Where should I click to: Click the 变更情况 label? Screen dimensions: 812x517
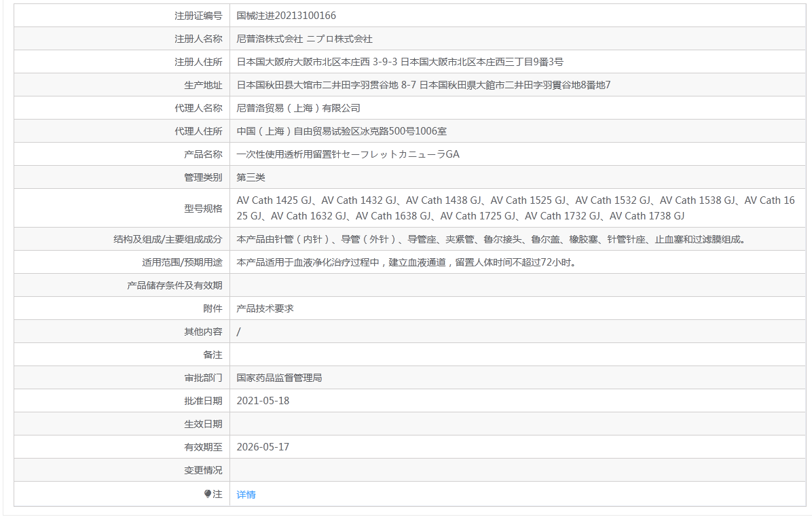(x=203, y=470)
